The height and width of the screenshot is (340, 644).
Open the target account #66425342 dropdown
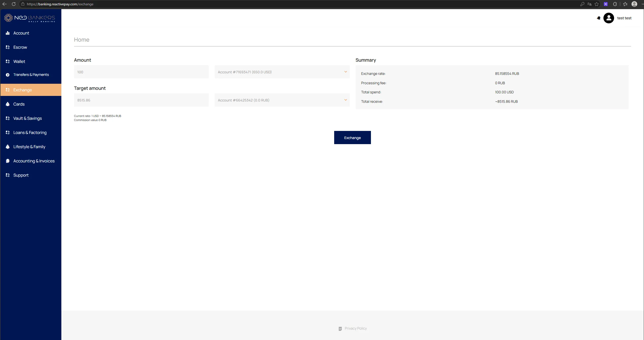pyautogui.click(x=282, y=100)
